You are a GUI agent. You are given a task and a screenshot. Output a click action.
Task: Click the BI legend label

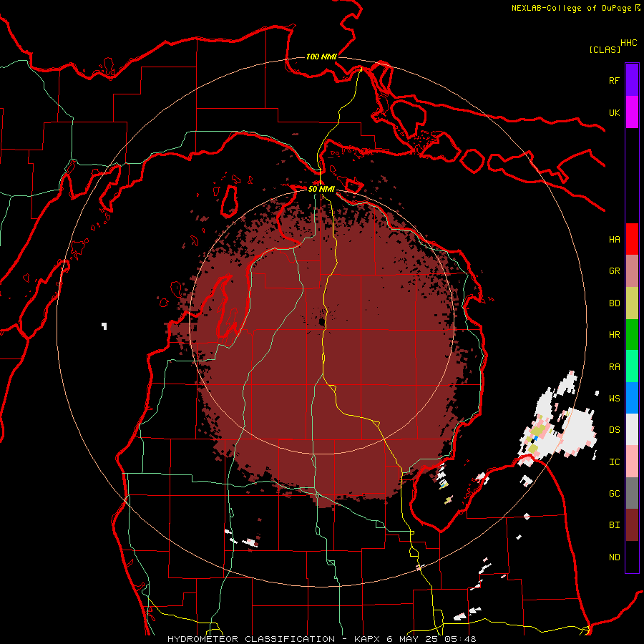tap(614, 525)
